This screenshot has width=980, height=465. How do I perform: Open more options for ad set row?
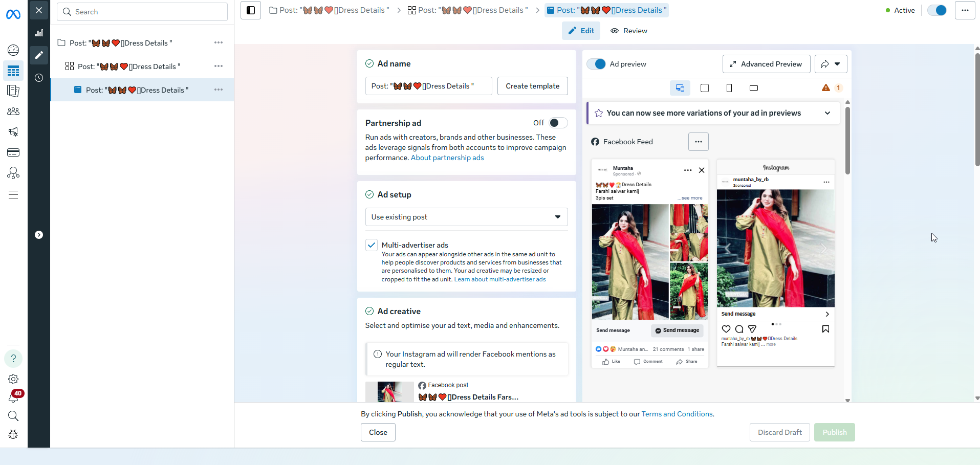219,66
